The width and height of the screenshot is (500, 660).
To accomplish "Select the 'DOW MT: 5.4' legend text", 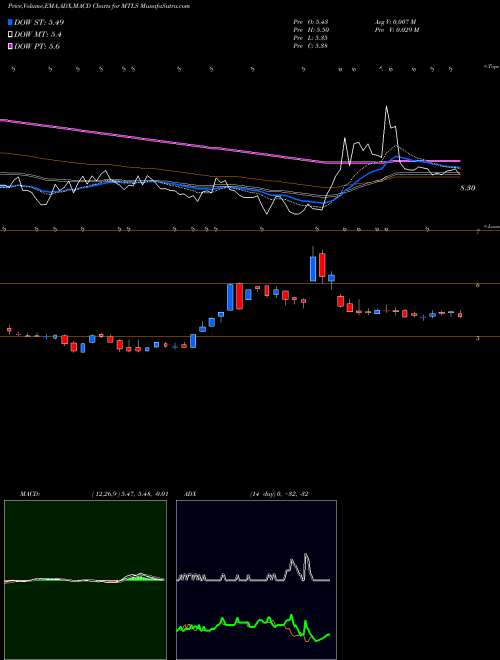I will point(37,35).
